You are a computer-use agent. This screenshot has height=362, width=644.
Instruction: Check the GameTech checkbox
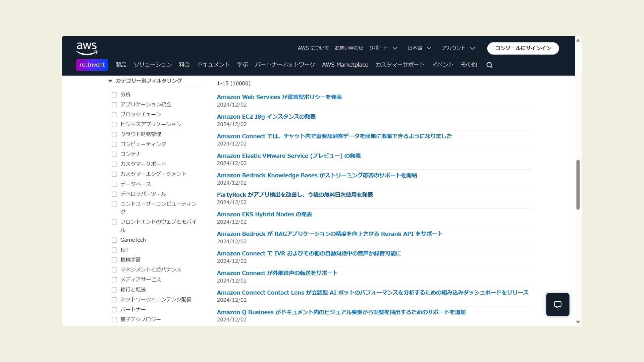[x=114, y=240]
